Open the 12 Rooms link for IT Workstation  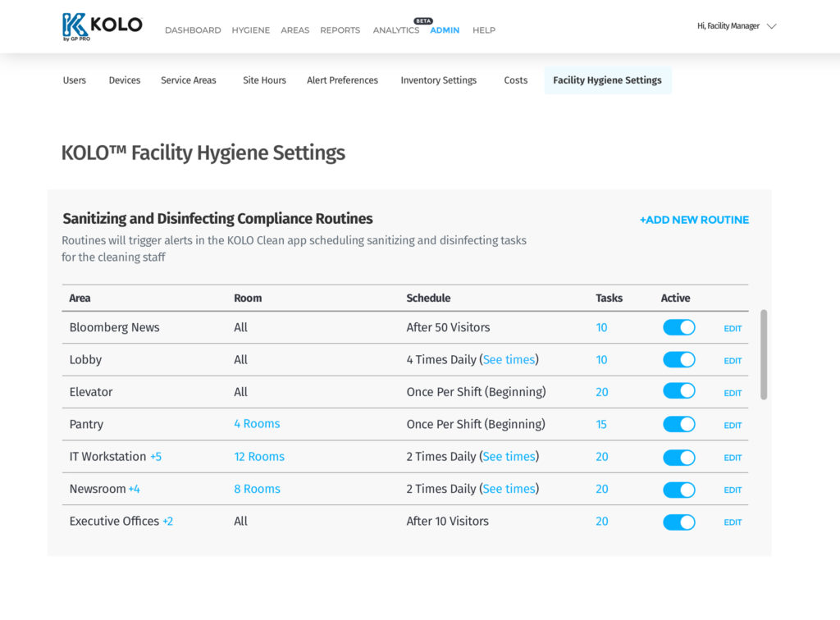(259, 457)
